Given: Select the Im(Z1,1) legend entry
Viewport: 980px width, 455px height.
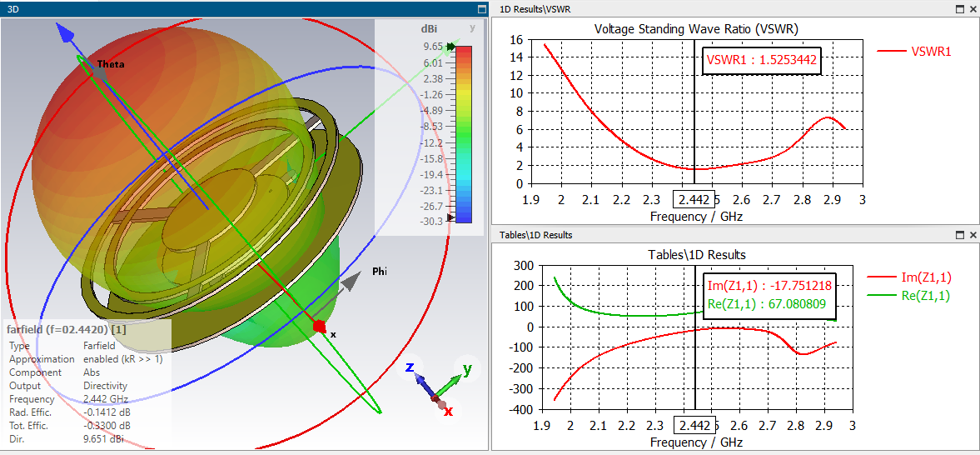Looking at the screenshot, I should tap(909, 278).
